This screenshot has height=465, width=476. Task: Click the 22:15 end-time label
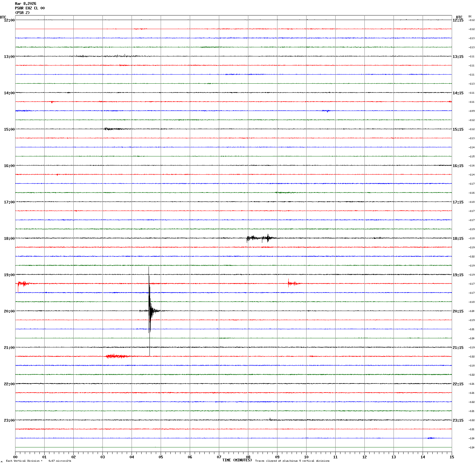458,384
